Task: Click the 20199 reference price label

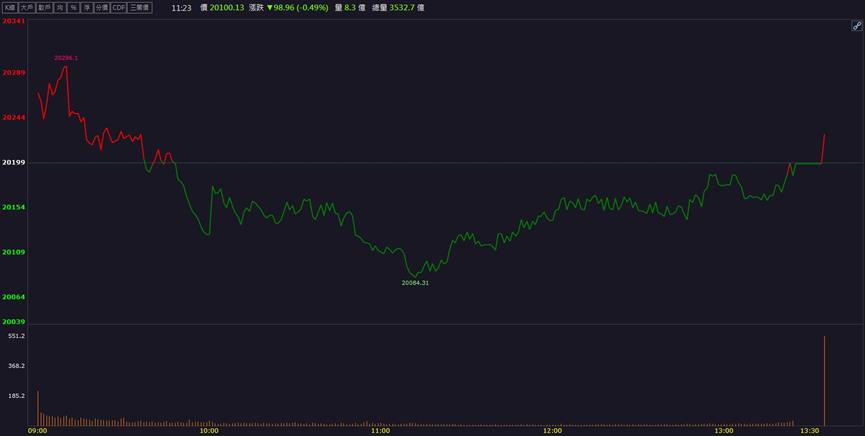Action: tap(12, 162)
